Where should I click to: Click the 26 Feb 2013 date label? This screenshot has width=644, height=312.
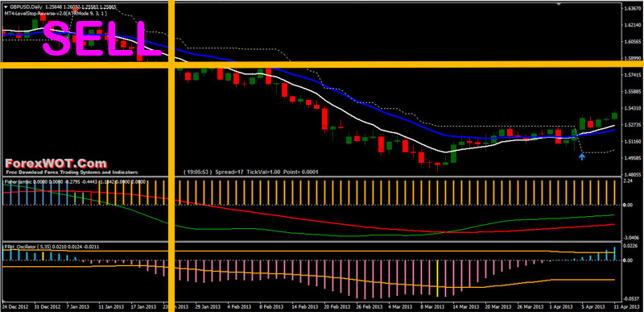tap(369, 307)
